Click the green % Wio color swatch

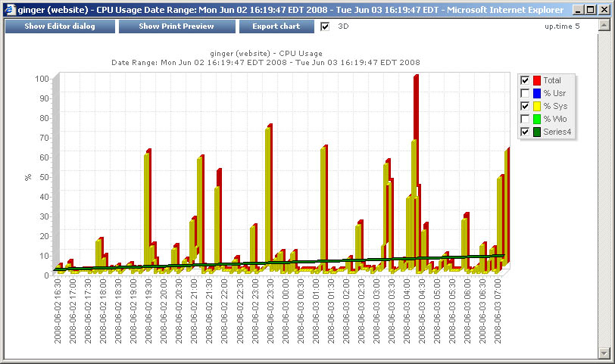click(x=537, y=119)
